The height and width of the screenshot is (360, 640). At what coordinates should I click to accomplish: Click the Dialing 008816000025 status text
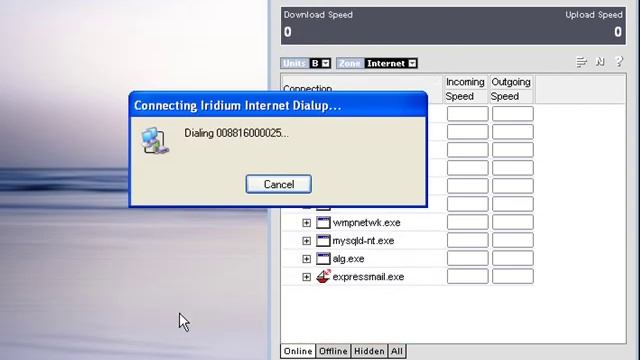point(236,133)
